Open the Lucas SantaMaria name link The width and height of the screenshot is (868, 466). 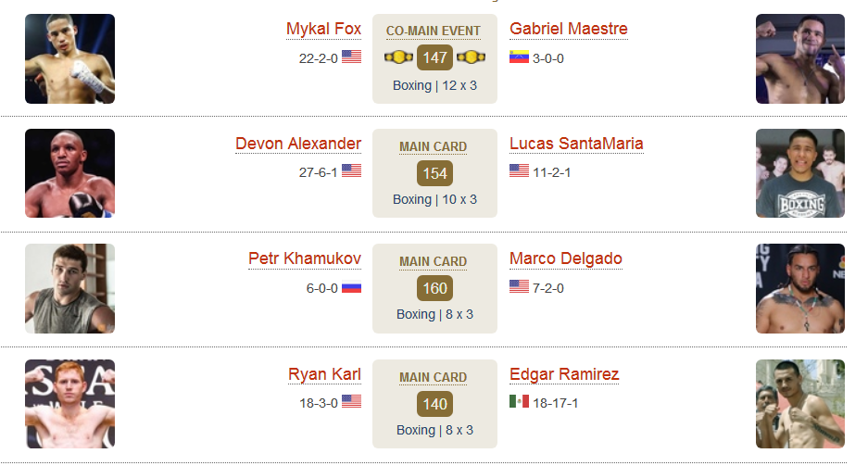click(x=576, y=144)
